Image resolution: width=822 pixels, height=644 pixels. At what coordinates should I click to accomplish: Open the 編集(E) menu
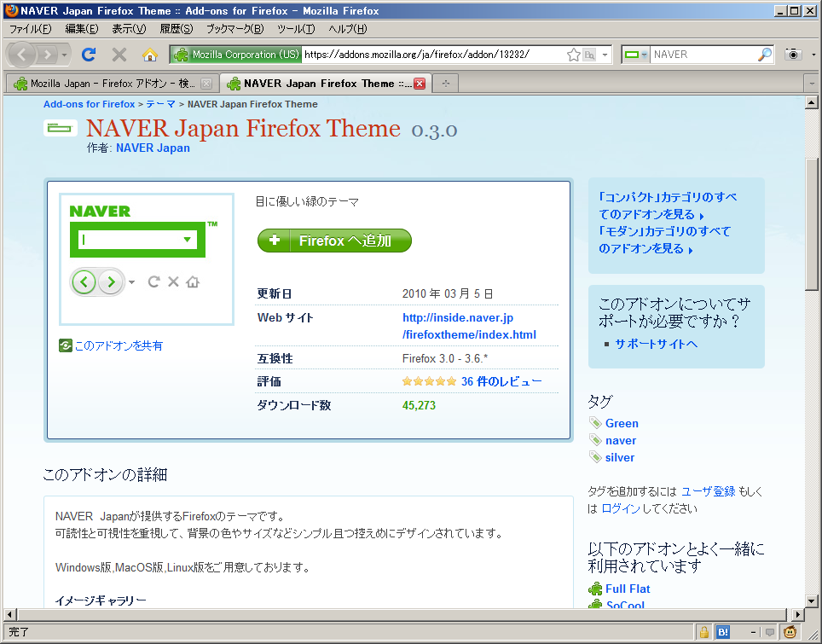(x=81, y=29)
